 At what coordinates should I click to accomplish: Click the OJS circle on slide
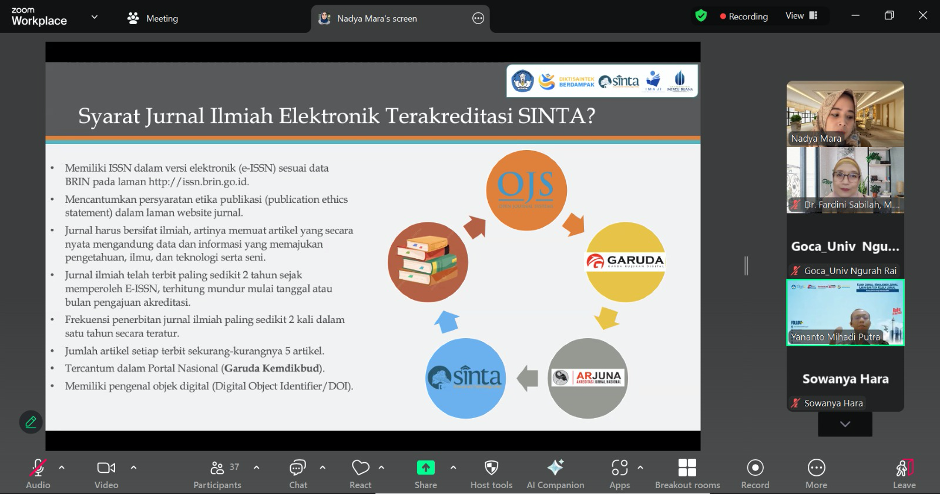click(526, 190)
